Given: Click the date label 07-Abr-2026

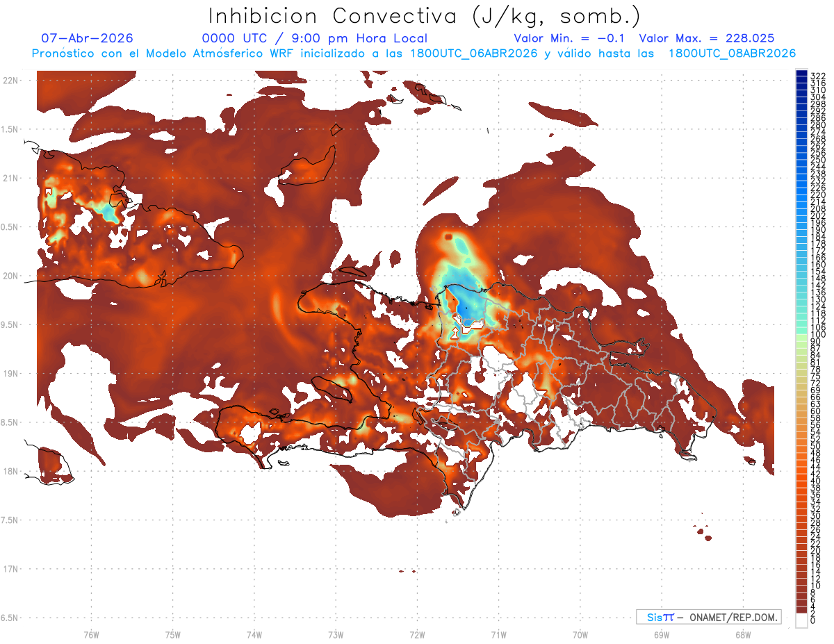Looking at the screenshot, I should click(88, 38).
